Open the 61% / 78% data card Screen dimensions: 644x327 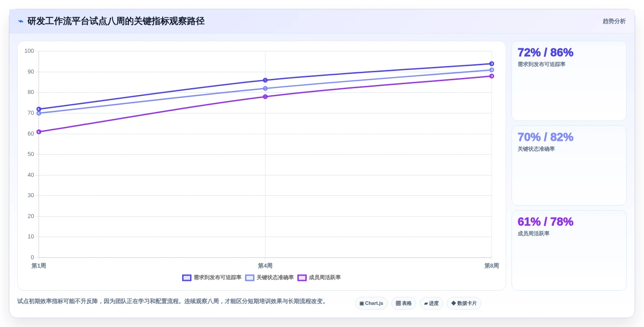point(569,250)
